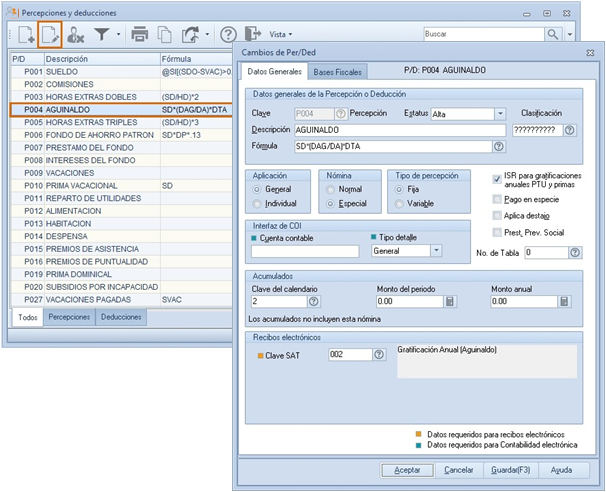Open the Estatus dropdown
Viewport: 606px width, 492px height.
coord(500,114)
